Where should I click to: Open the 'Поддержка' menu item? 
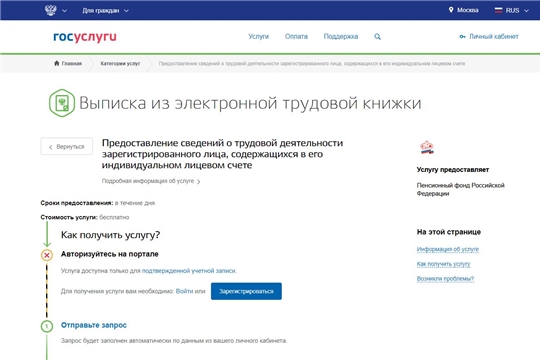click(x=341, y=37)
